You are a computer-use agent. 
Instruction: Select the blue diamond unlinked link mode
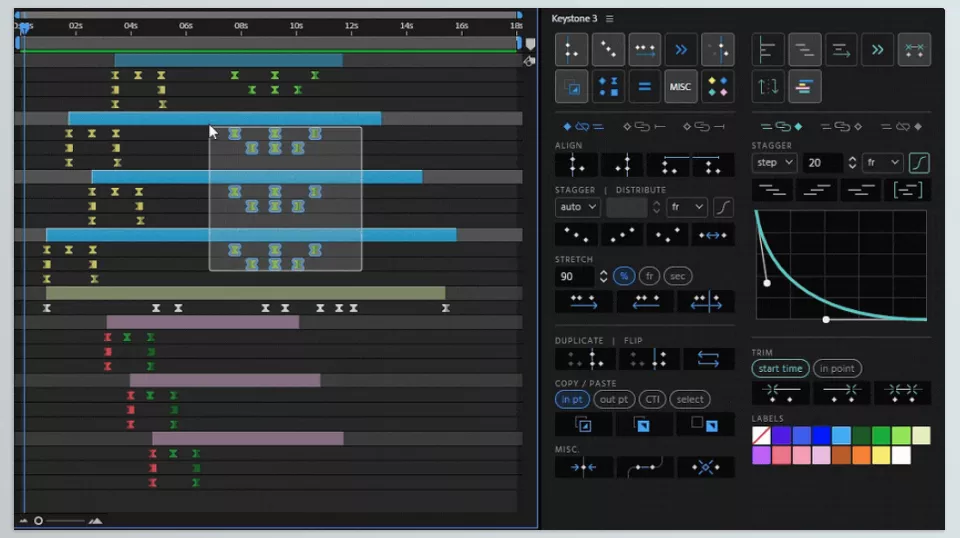583,127
